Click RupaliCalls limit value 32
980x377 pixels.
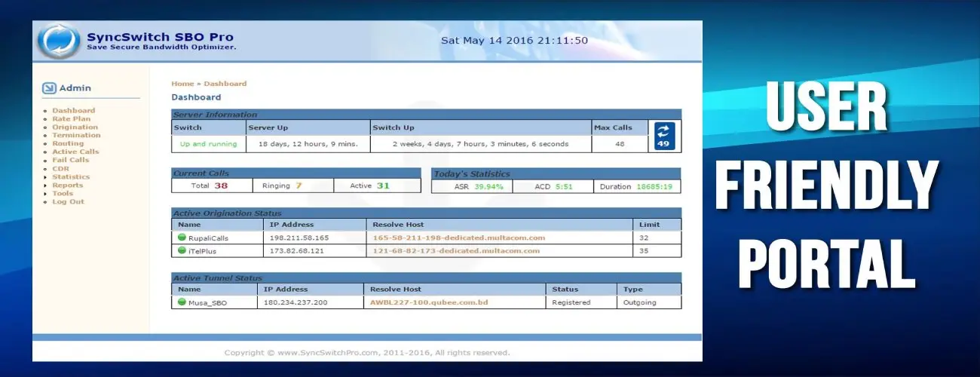tap(644, 238)
